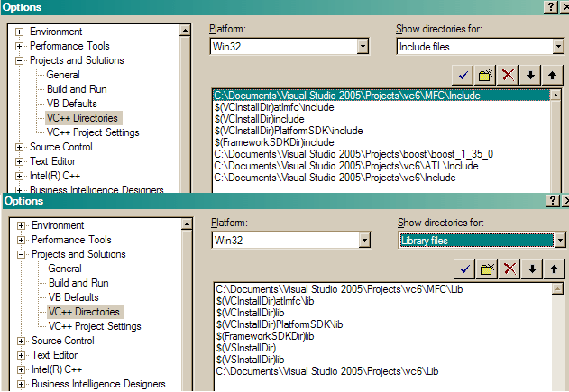Screen dimensions: 569x392
Task: Click the red X delete icon in the Include files dialog
Action: pos(509,75)
